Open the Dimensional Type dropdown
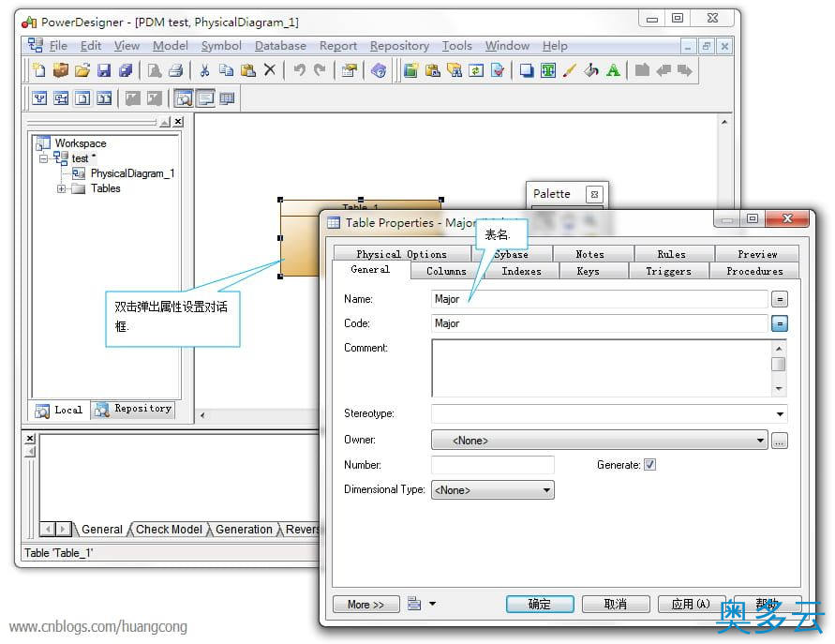 tap(546, 490)
